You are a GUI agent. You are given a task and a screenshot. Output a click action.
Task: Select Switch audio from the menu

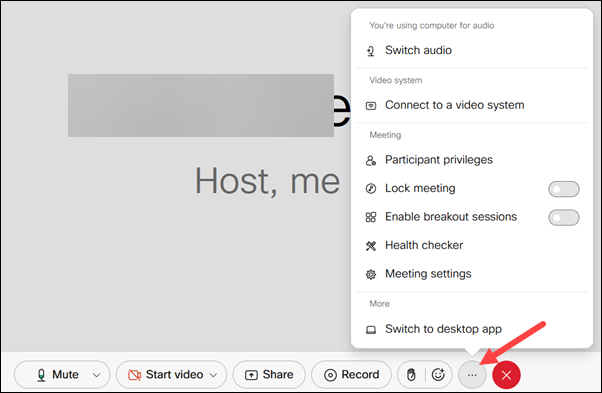472,50
